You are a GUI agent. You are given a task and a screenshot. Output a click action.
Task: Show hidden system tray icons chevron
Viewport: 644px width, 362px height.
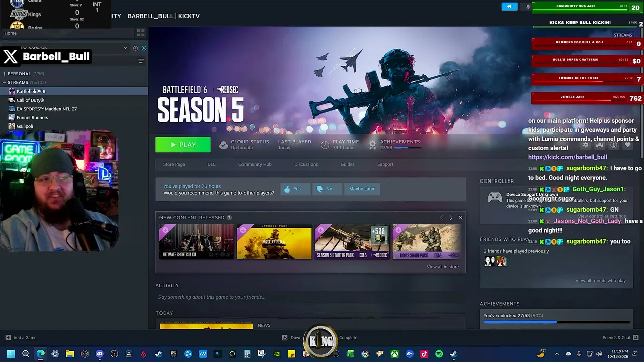557,354
